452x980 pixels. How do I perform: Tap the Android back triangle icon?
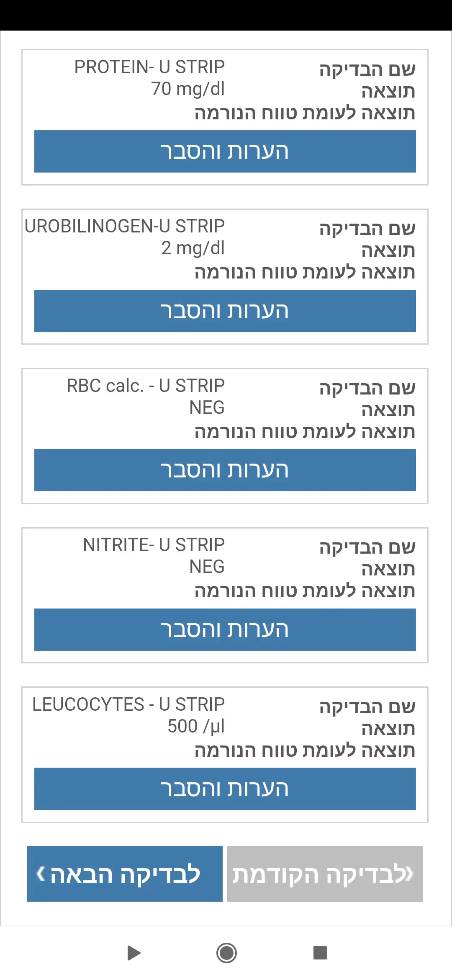(x=134, y=953)
